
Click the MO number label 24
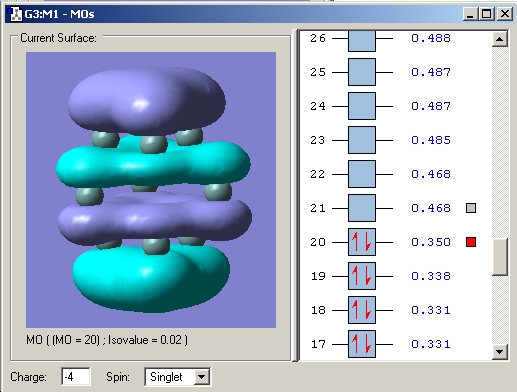318,106
